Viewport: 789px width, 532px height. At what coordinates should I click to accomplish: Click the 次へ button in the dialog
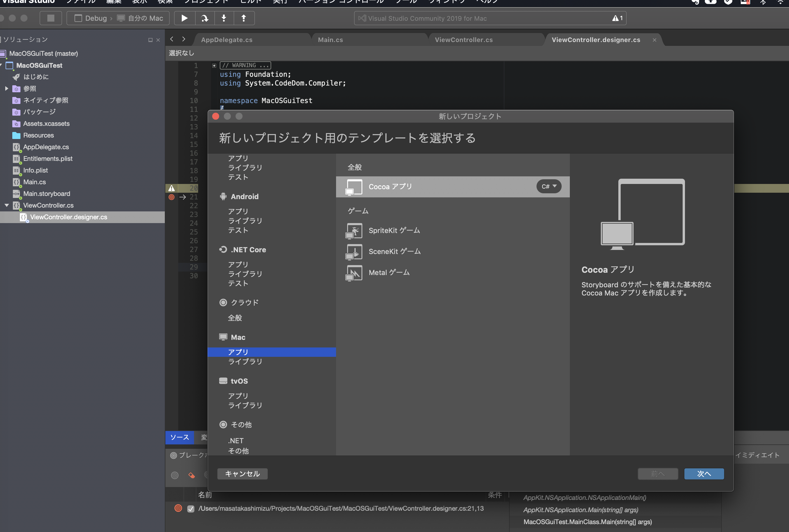click(704, 474)
